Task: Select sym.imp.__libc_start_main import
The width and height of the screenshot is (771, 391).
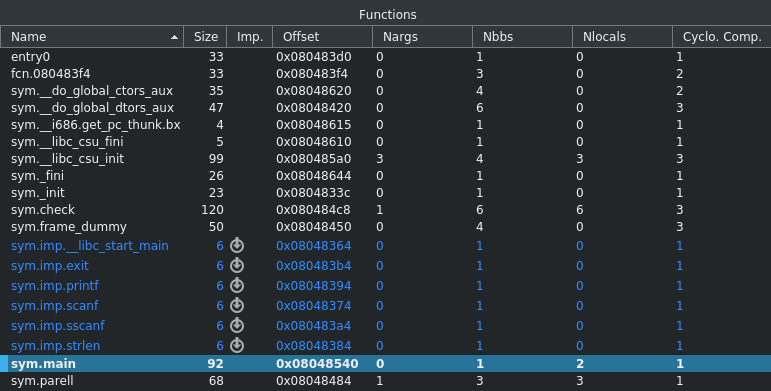Action: (386, 245)
